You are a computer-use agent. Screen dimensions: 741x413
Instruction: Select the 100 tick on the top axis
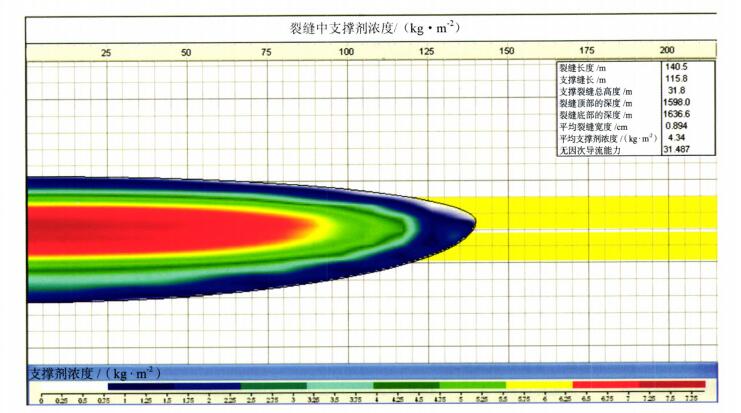tap(346, 51)
